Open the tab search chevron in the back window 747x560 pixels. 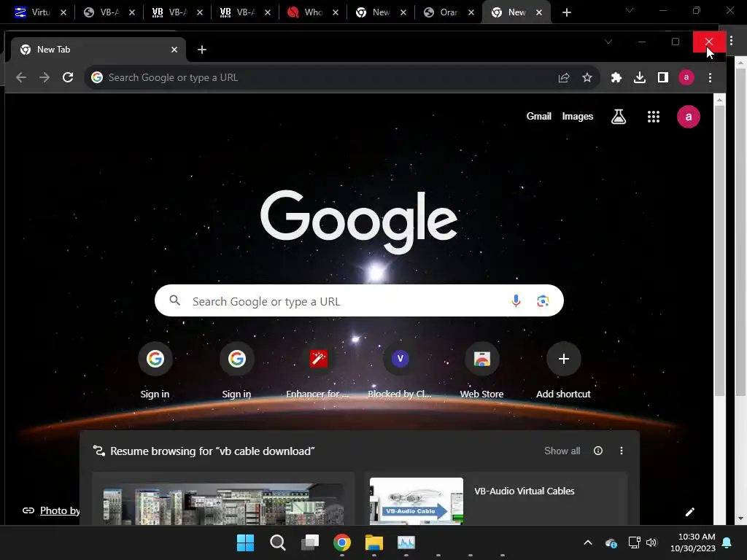(x=630, y=10)
